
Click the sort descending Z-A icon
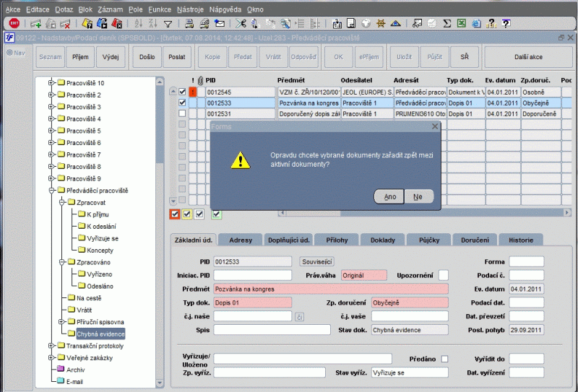click(152, 24)
